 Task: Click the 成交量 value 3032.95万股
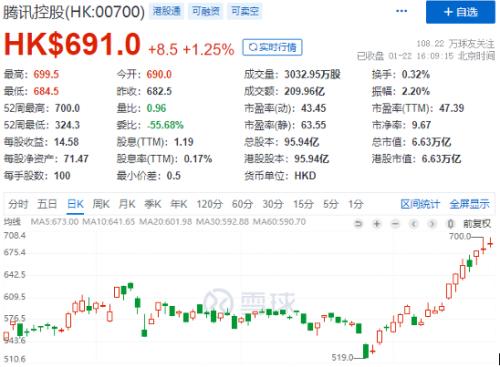312,74
